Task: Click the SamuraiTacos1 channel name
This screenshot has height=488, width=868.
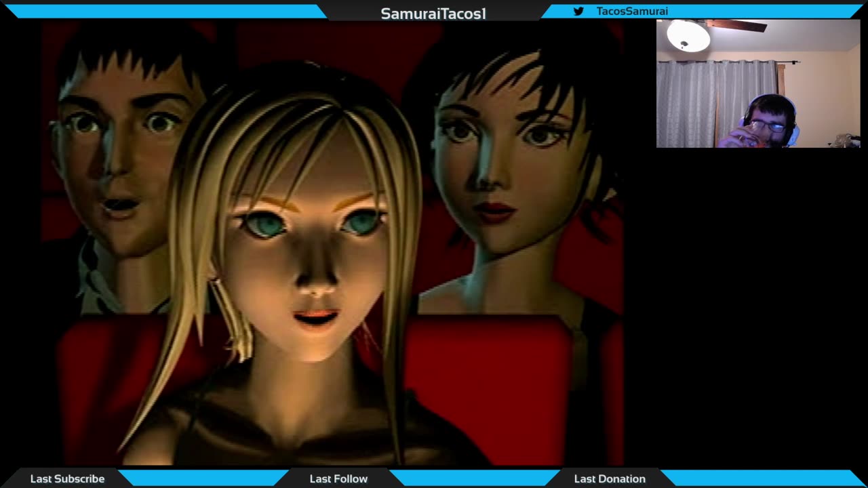Action: click(433, 14)
